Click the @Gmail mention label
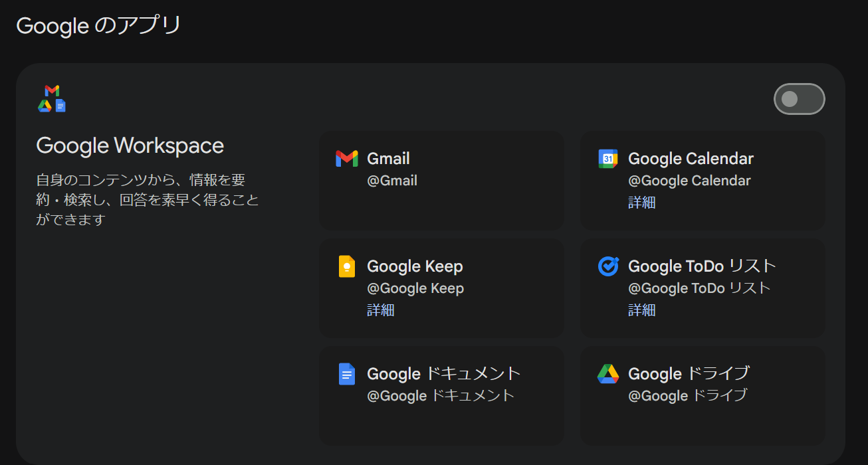868x465 pixels. click(x=392, y=180)
